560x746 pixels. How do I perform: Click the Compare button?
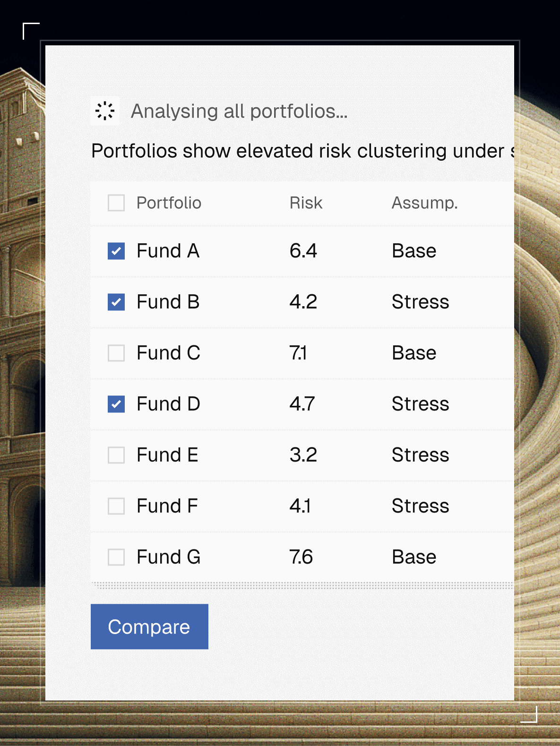click(149, 626)
